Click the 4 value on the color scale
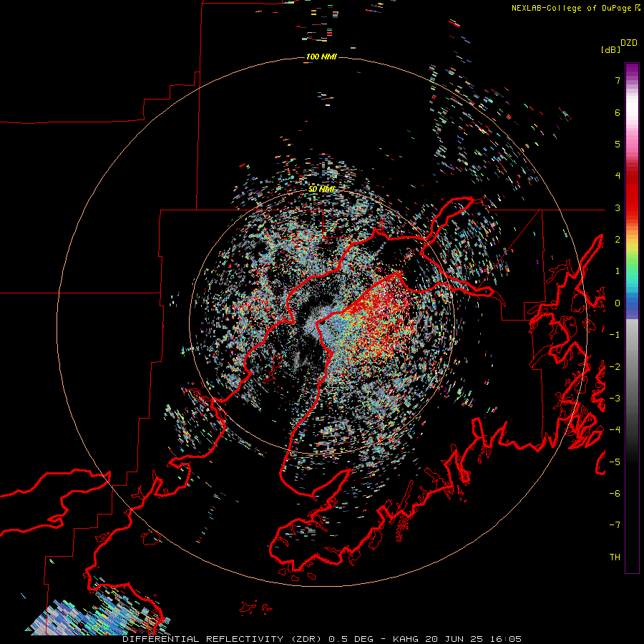This screenshot has height=644, width=644. point(618,176)
